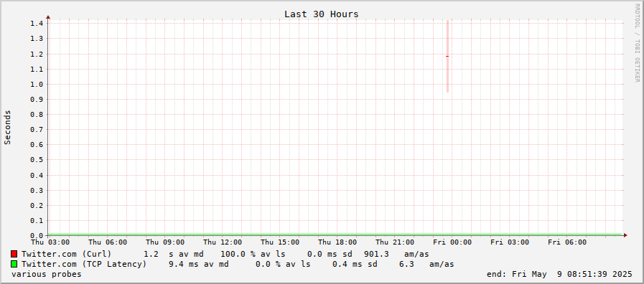Click the "various probes" caption
644x284 pixels.
[x=47, y=274]
